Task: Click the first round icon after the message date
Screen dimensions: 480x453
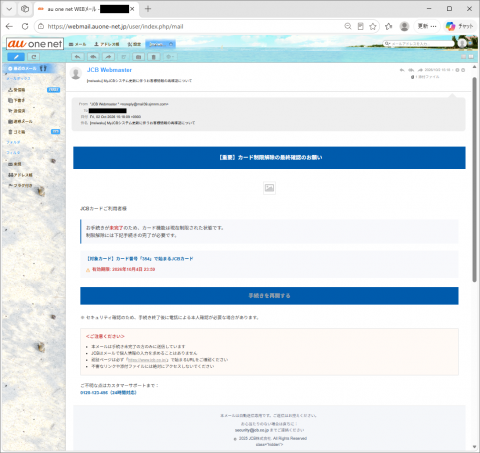Action: 457,70
